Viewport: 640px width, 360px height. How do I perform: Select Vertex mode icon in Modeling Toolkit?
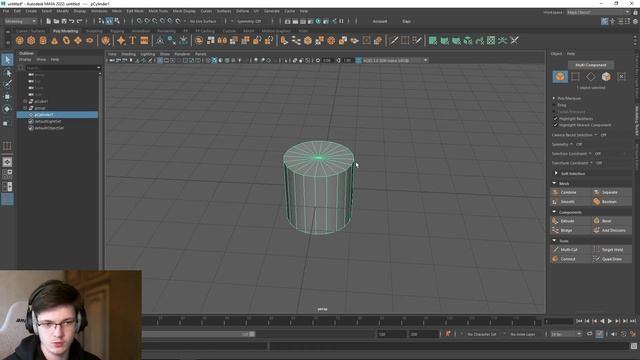coord(575,76)
